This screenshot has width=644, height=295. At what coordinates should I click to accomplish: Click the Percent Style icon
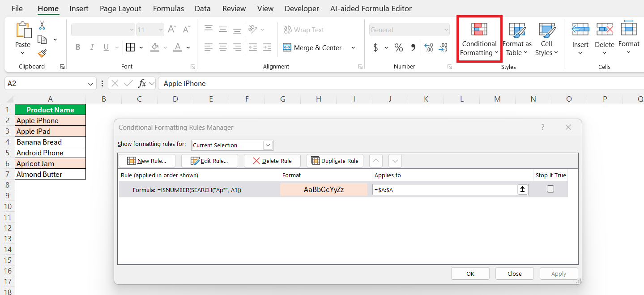pyautogui.click(x=399, y=47)
